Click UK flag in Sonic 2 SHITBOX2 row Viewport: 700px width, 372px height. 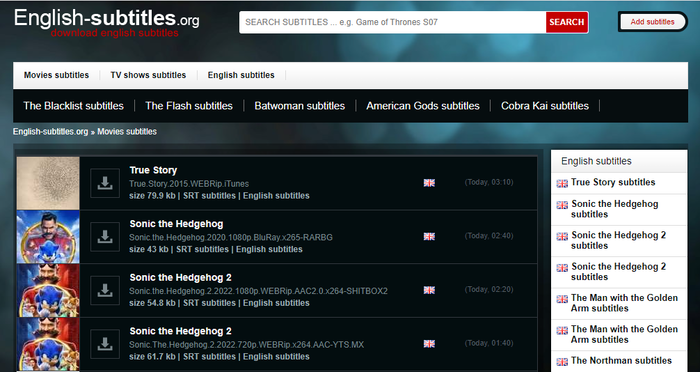point(429,290)
